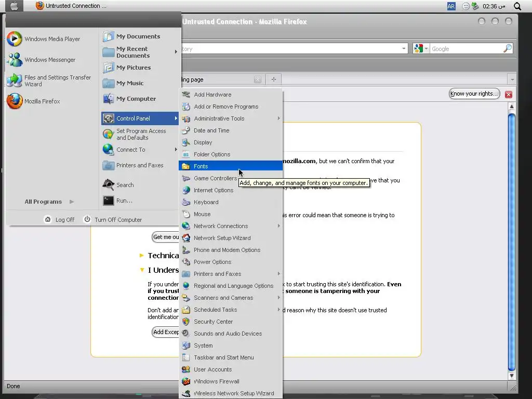Expand Scanners and Cameras submenu
The height and width of the screenshot is (399, 532).
coord(279,298)
